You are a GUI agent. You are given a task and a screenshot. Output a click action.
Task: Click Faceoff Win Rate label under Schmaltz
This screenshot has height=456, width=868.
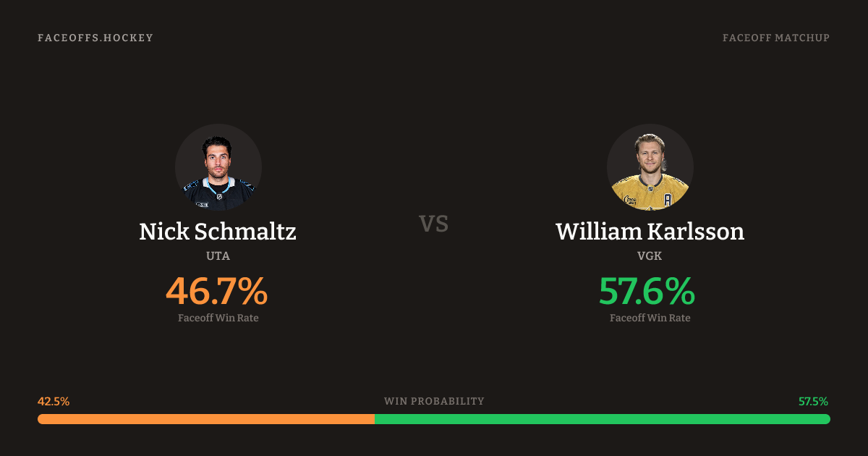[x=218, y=318]
